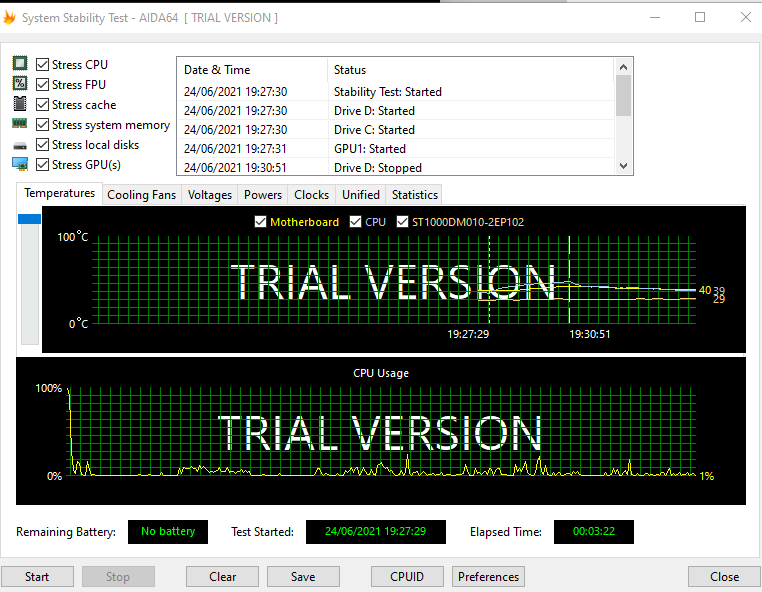The width and height of the screenshot is (762, 592).
Task: Open the CPUID panel
Action: tap(407, 576)
